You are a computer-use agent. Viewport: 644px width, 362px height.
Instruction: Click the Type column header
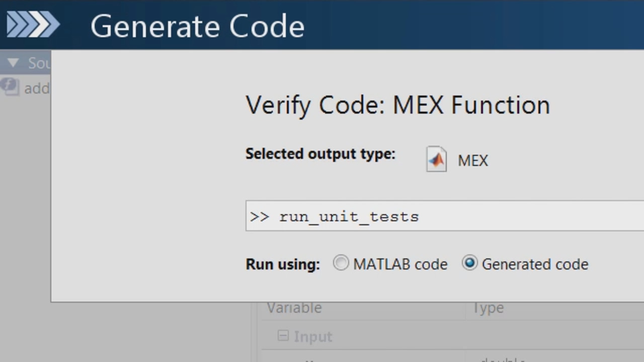[488, 308]
